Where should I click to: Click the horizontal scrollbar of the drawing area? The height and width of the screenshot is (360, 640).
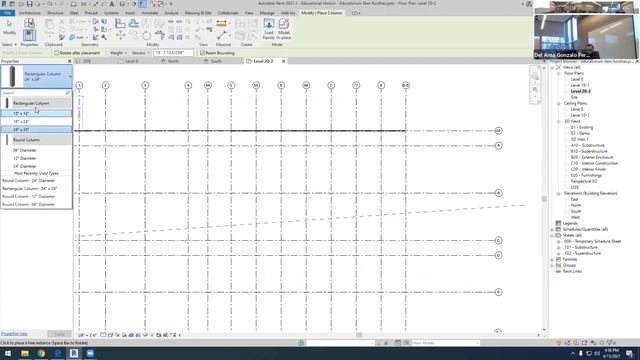point(359,335)
